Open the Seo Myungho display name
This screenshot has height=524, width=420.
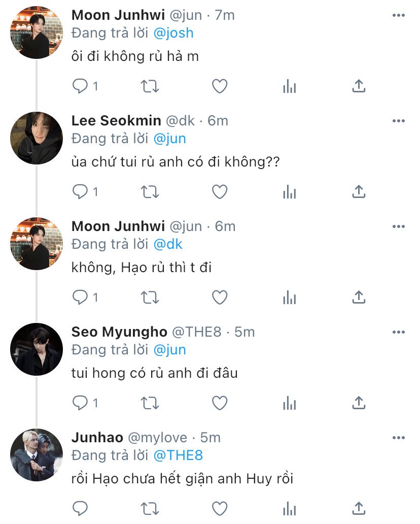pos(119,332)
